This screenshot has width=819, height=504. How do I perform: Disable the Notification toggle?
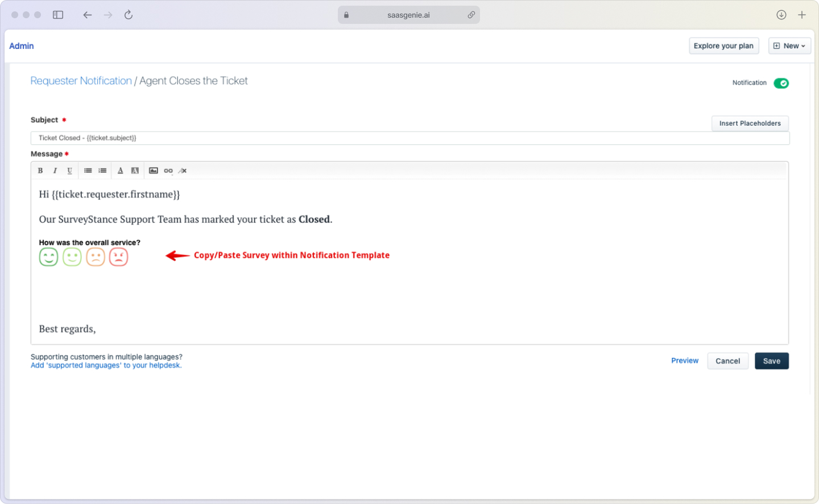(781, 82)
